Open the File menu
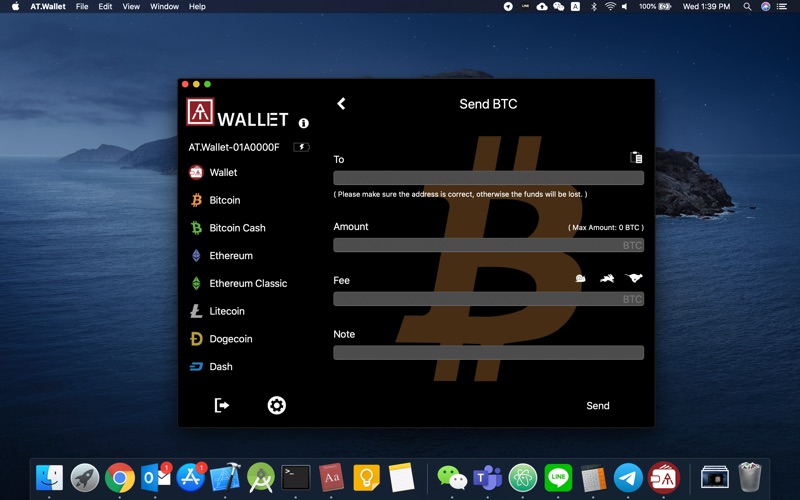The height and width of the screenshot is (500, 800). 82,7
